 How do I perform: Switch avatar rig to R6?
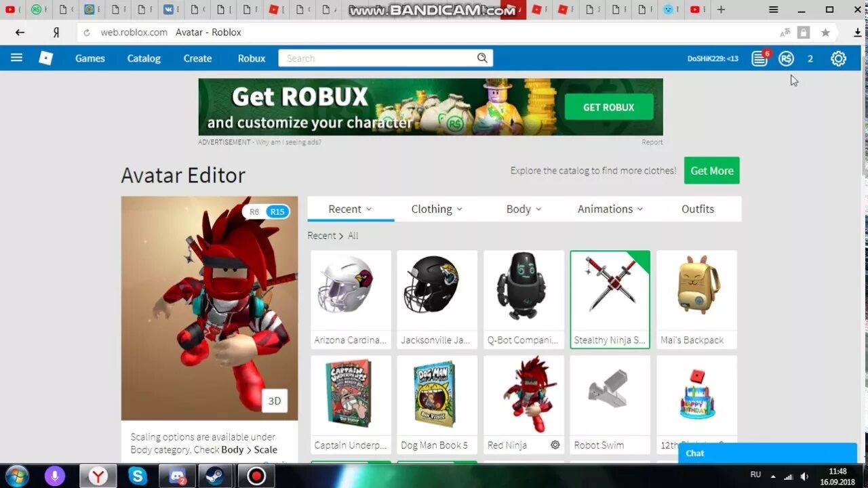coord(254,211)
